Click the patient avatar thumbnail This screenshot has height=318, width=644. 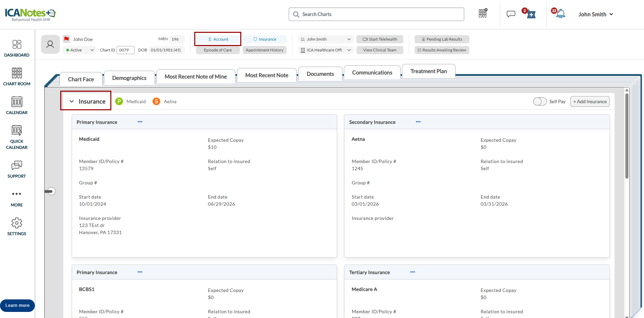pyautogui.click(x=50, y=44)
